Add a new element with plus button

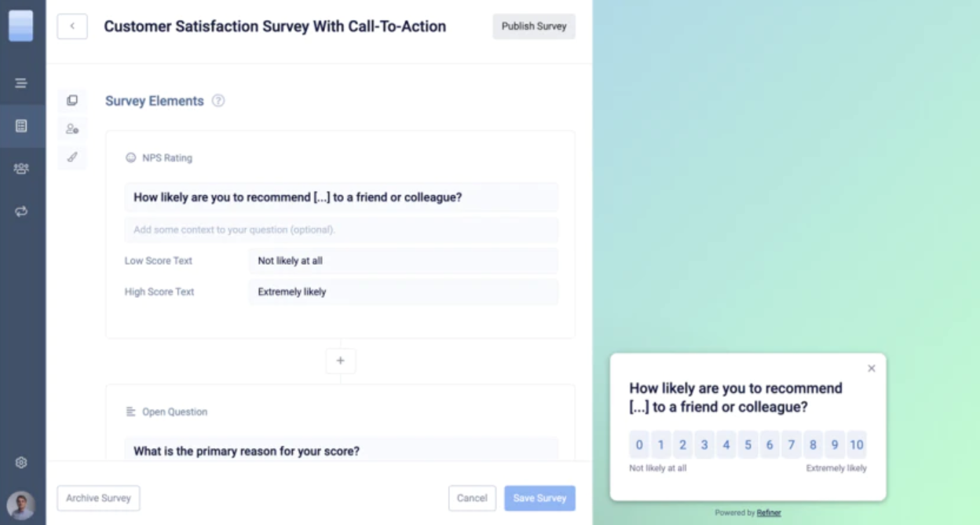[340, 361]
